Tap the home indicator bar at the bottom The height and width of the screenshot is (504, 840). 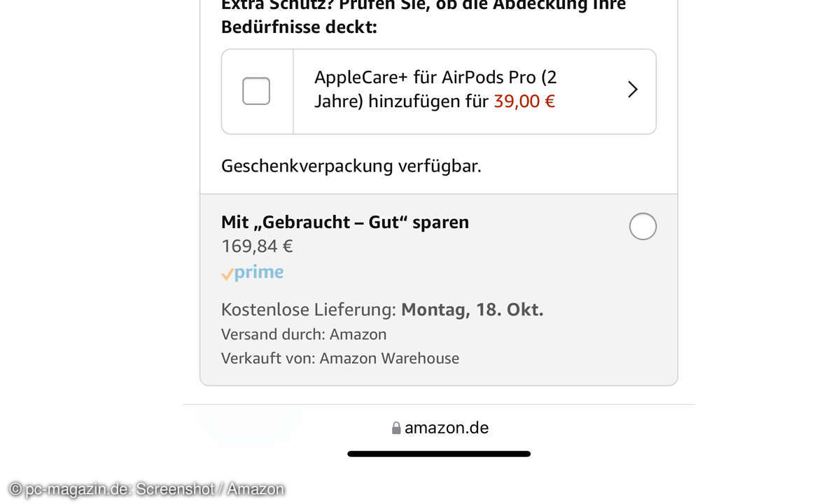pyautogui.click(x=439, y=454)
